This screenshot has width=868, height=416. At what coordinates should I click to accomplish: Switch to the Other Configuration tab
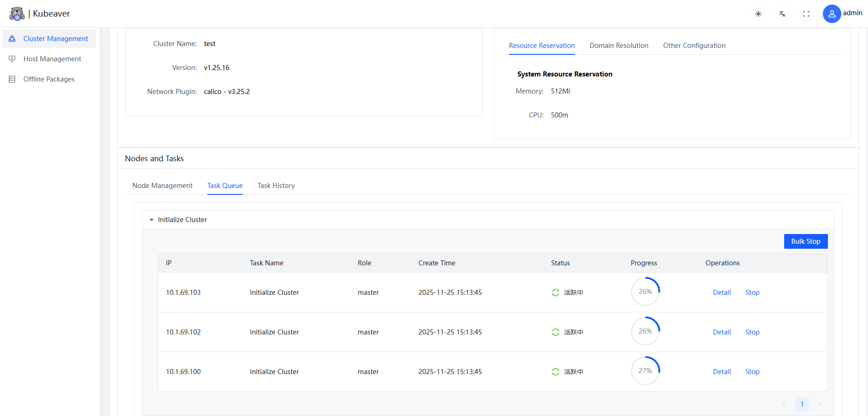pyautogui.click(x=694, y=46)
